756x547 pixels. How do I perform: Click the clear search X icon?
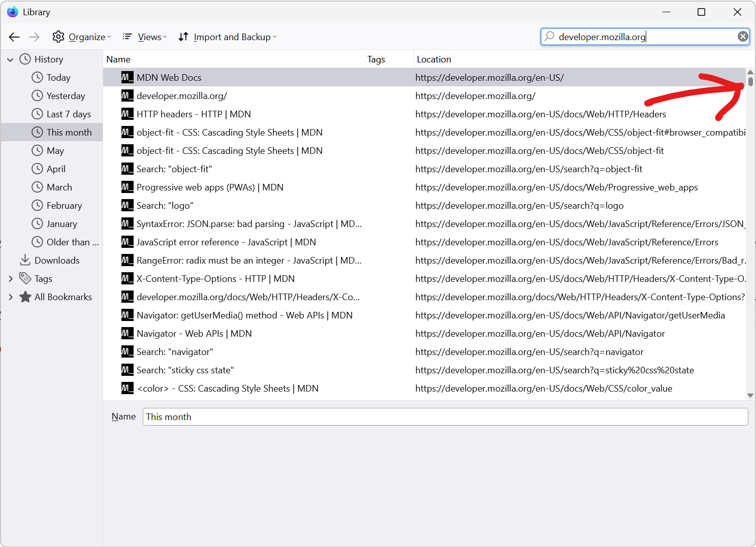click(x=742, y=37)
